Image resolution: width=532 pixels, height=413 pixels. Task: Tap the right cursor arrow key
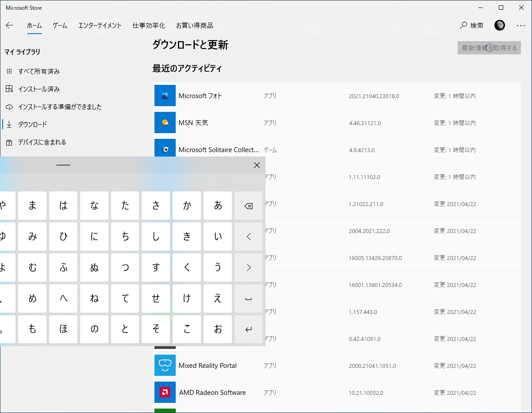tap(249, 268)
